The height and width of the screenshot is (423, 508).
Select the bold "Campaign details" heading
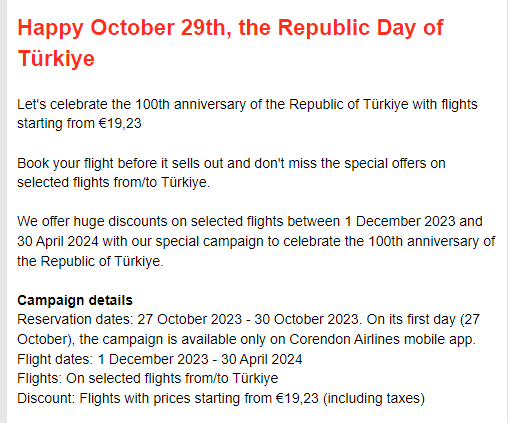tap(75, 300)
